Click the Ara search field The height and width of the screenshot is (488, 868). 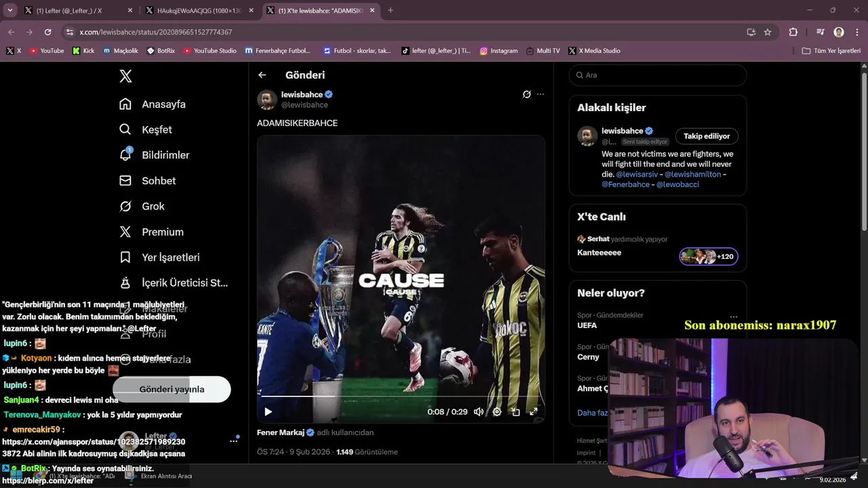[x=658, y=75]
